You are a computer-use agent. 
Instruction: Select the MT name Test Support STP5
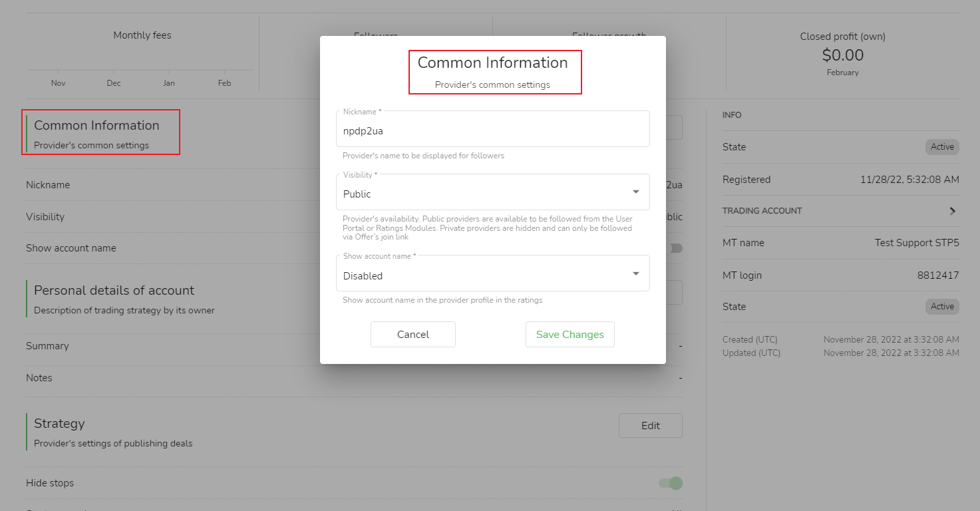916,243
